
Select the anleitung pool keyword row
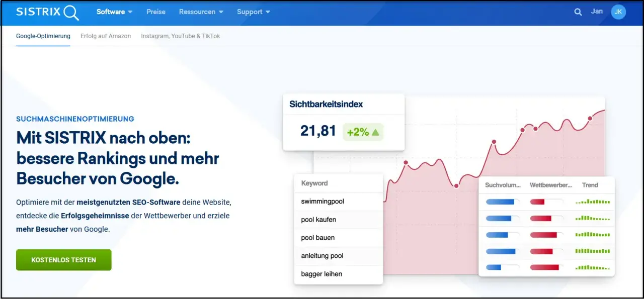(339, 256)
